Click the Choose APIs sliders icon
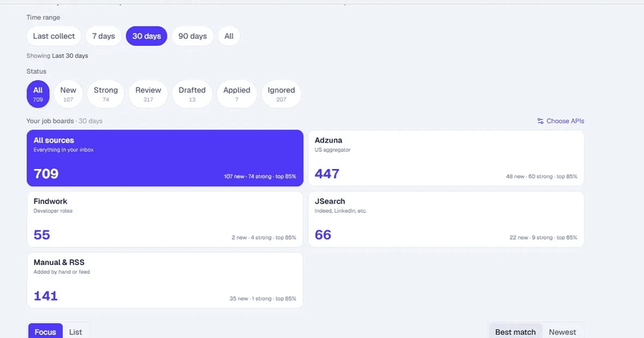This screenshot has width=644, height=338. (x=540, y=121)
